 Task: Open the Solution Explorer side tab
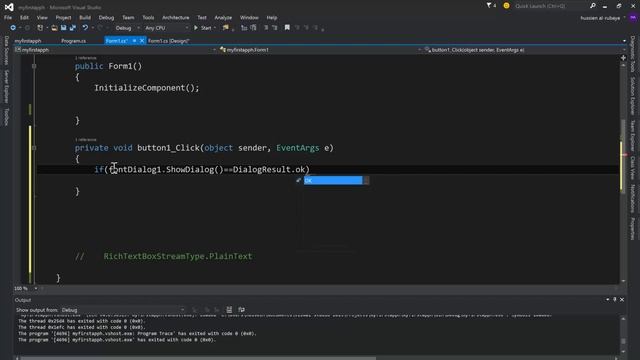633,96
